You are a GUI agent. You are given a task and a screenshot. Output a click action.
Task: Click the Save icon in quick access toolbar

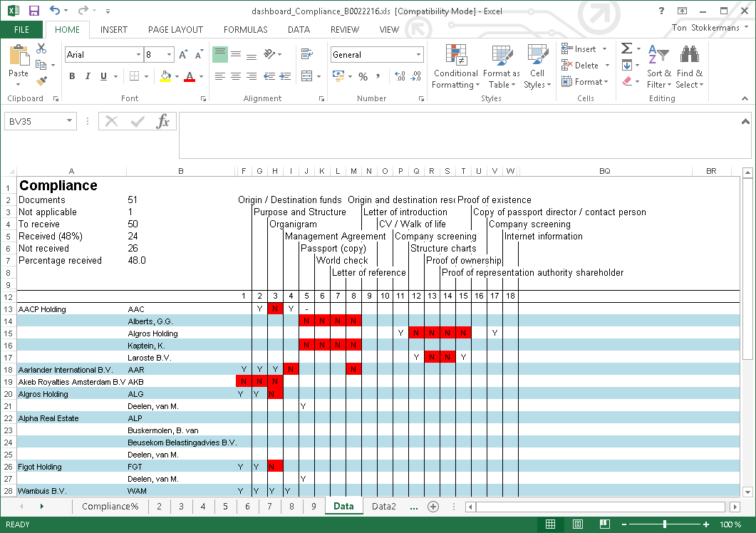(33, 11)
